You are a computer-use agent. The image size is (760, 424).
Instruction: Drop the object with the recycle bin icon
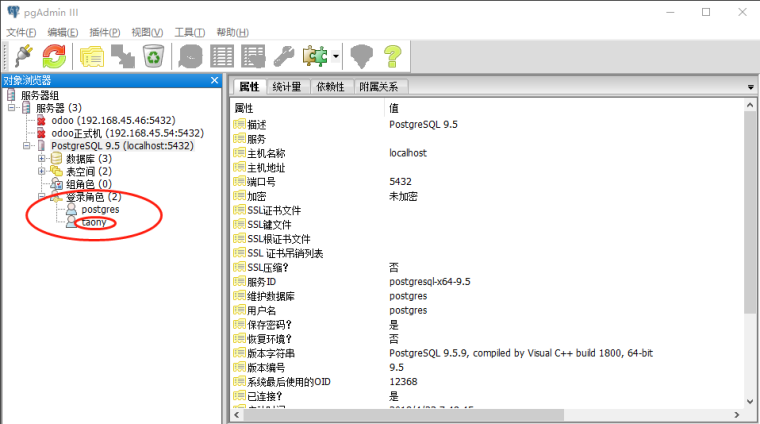point(154,56)
